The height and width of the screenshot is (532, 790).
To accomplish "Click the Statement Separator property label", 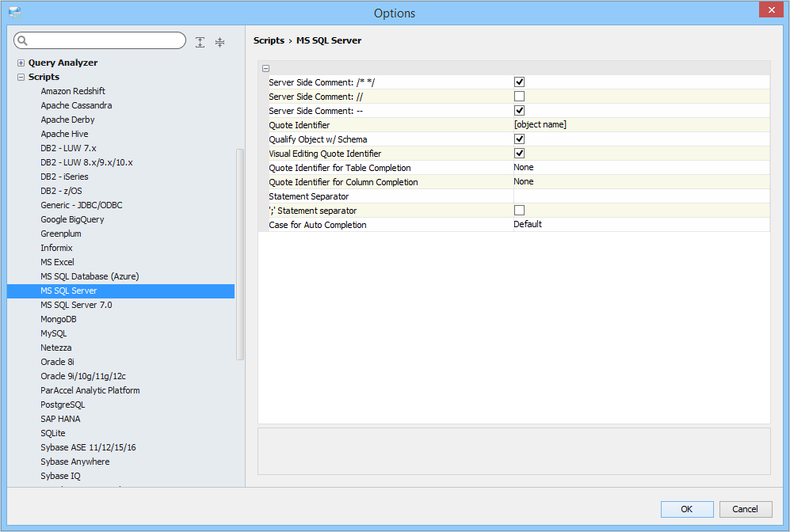I will (x=309, y=196).
